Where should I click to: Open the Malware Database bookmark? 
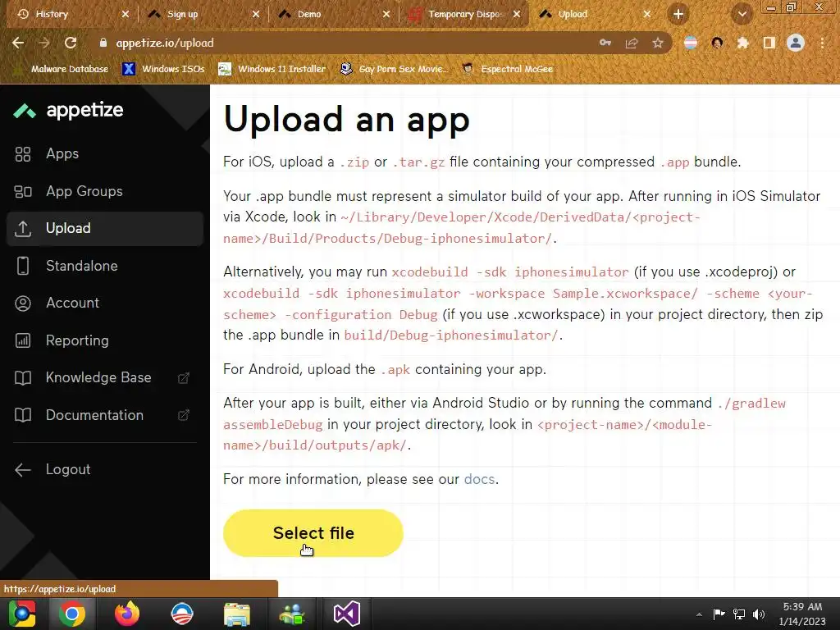coord(61,69)
